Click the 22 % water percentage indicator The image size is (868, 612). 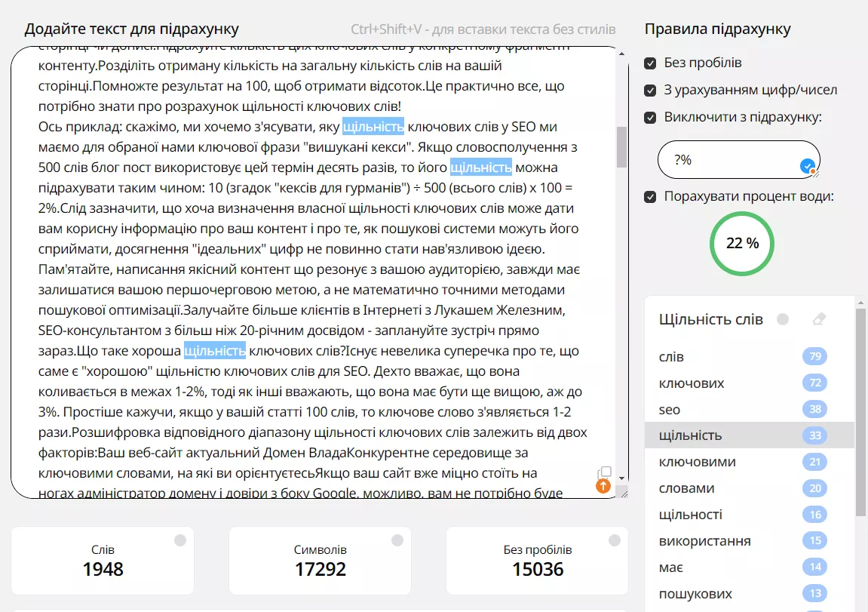(x=742, y=243)
